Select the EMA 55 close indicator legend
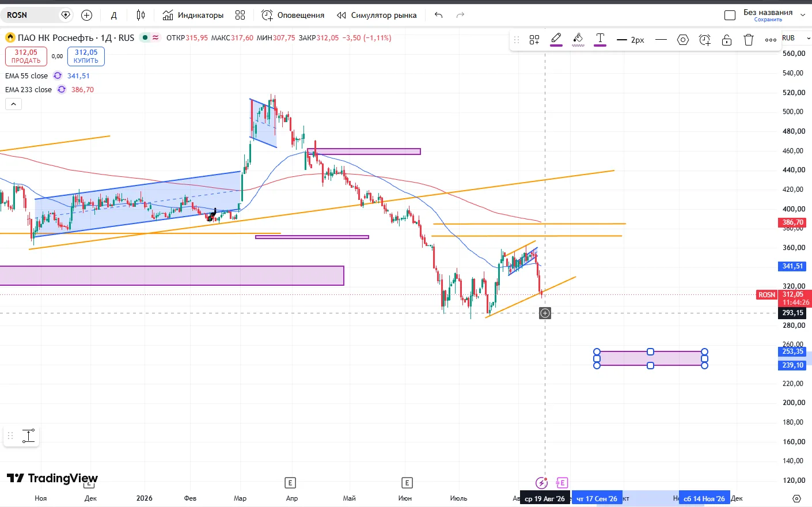Image resolution: width=812 pixels, height=507 pixels. pos(26,76)
